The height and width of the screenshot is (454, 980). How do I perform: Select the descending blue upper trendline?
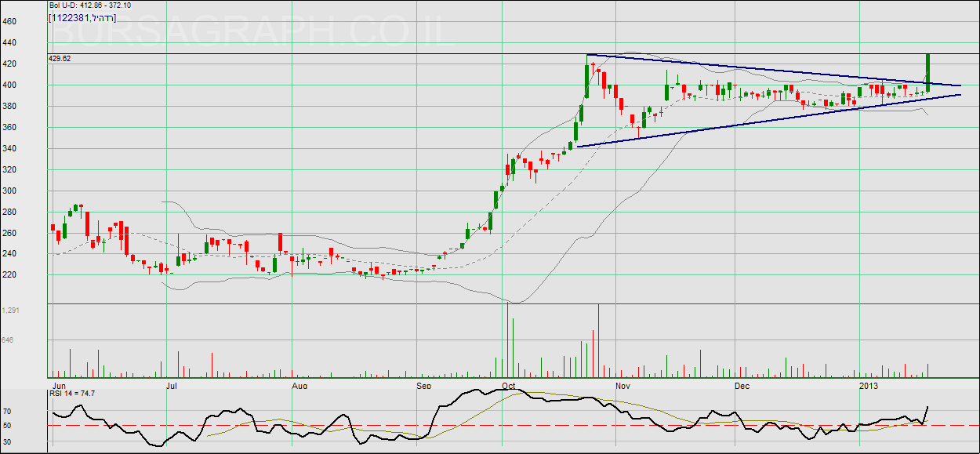(774, 69)
